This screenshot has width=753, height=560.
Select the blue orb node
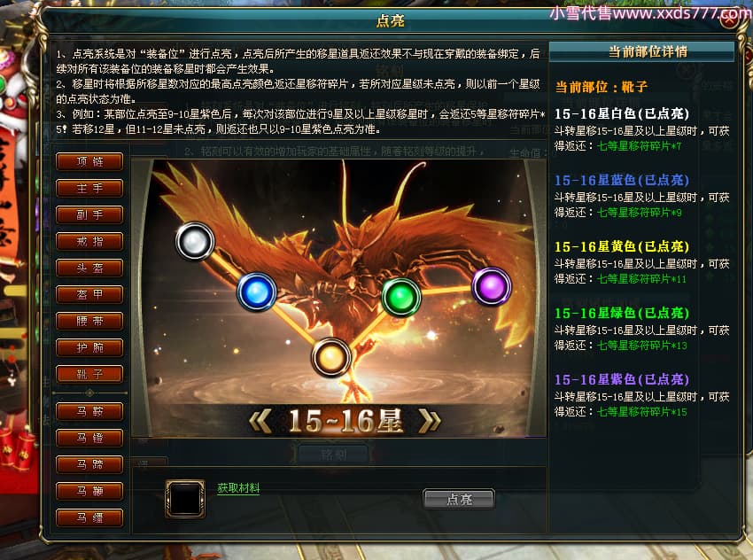click(x=257, y=292)
